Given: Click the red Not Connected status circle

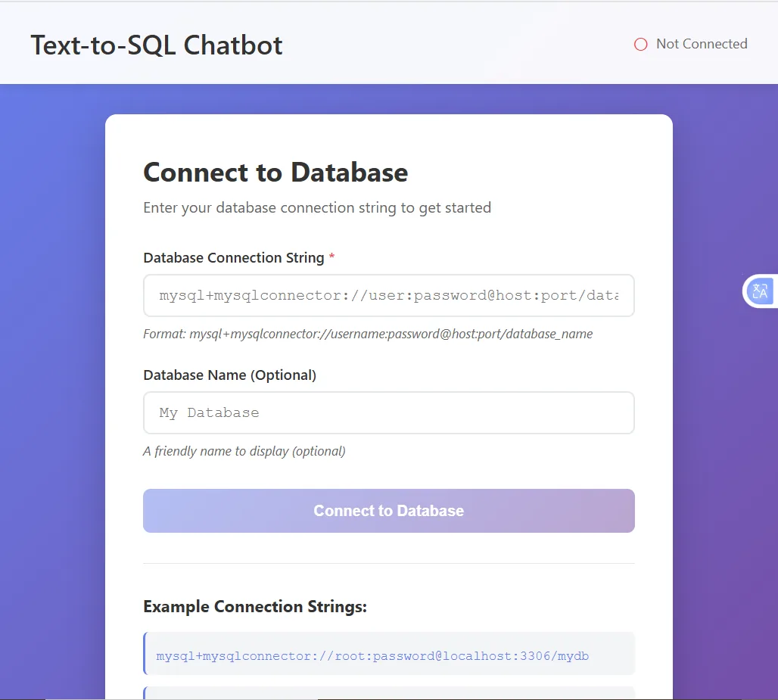Looking at the screenshot, I should [x=640, y=44].
